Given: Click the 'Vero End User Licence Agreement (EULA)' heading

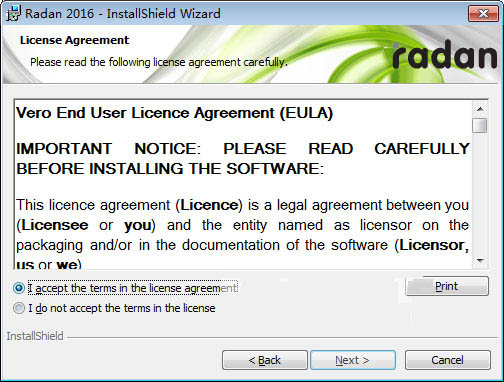Looking at the screenshot, I should [x=174, y=113].
